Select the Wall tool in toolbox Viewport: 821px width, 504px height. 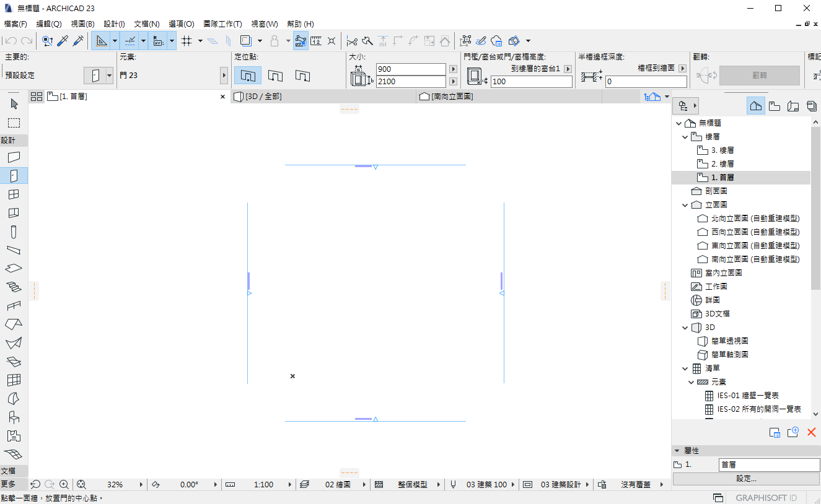[14, 157]
